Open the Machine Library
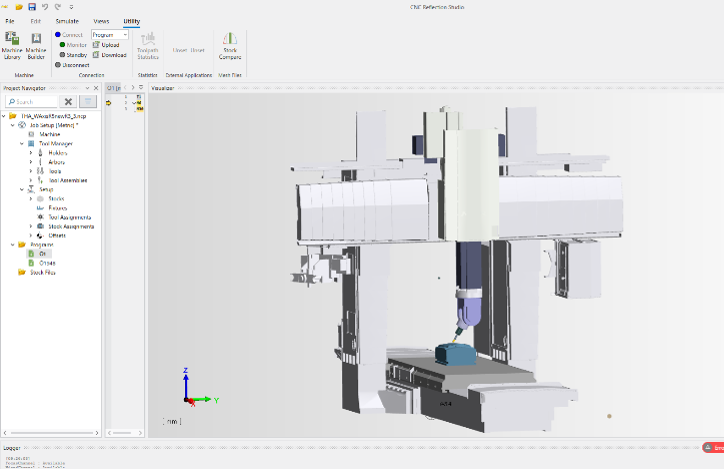The width and height of the screenshot is (724, 469). (x=12, y=45)
